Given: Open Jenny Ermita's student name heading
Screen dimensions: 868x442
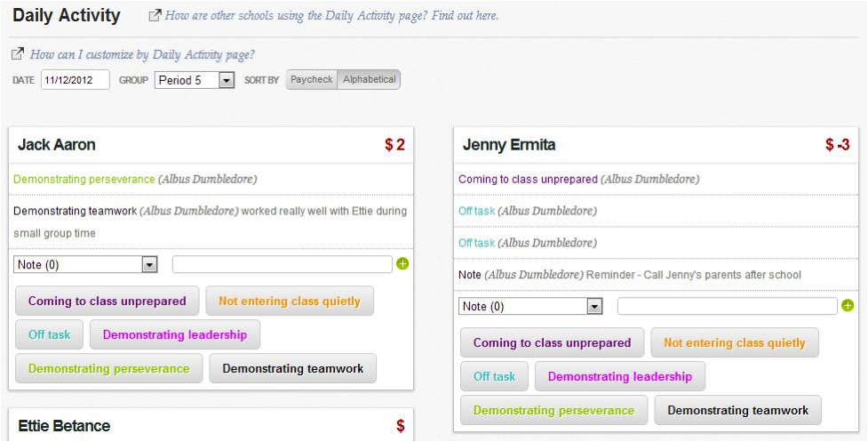Looking at the screenshot, I should point(509,145).
